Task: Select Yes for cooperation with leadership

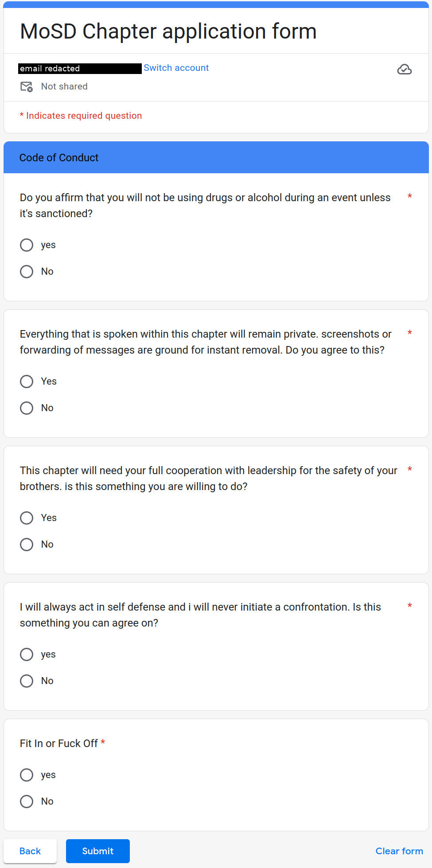Action: tap(27, 518)
